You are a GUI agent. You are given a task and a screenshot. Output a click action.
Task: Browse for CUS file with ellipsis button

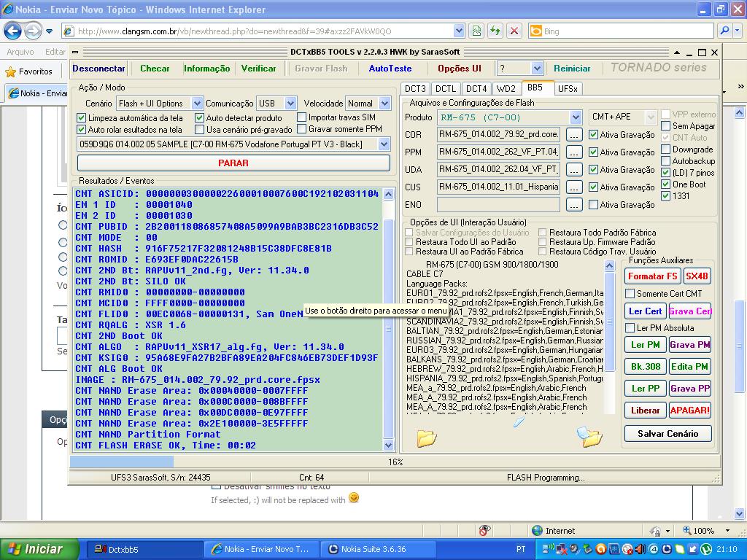pyautogui.click(x=574, y=187)
